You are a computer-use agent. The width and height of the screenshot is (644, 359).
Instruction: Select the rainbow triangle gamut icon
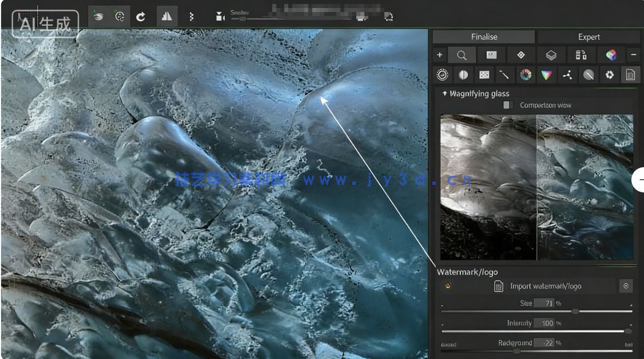[x=546, y=75]
